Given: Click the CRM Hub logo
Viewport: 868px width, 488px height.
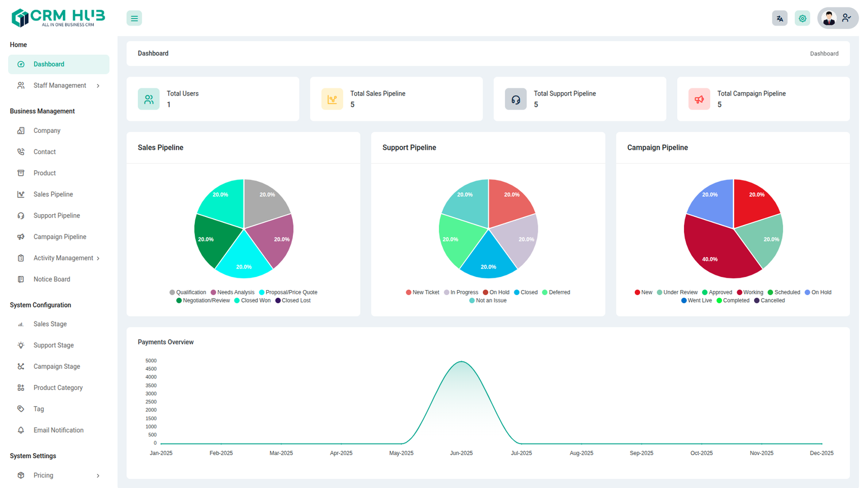Looking at the screenshot, I should (x=58, y=17).
